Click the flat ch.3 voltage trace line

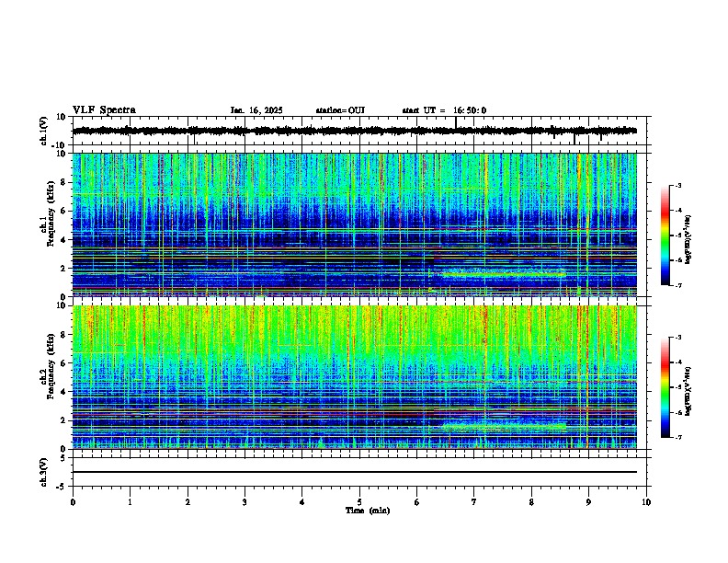[x=355, y=472]
